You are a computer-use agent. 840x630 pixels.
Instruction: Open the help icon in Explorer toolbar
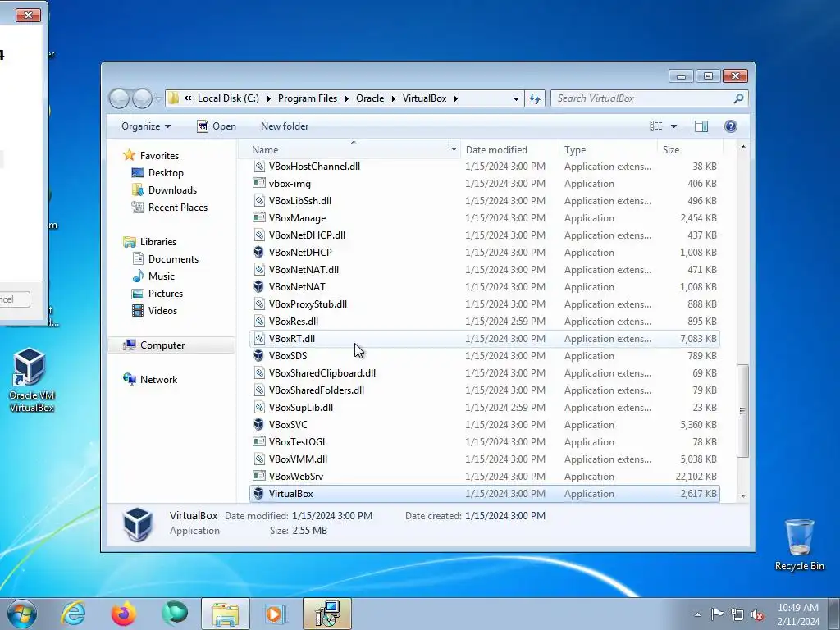point(730,126)
